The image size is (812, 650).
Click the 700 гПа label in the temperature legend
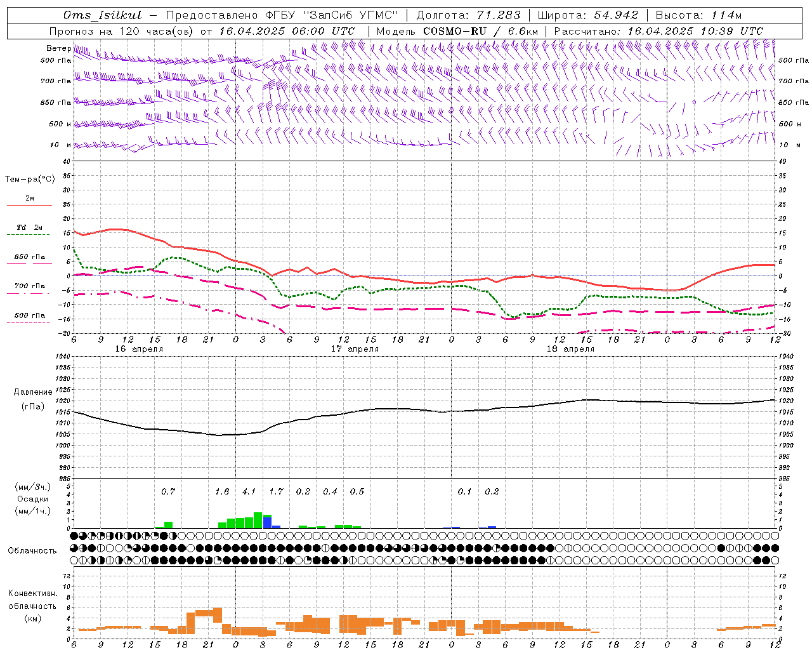29,286
